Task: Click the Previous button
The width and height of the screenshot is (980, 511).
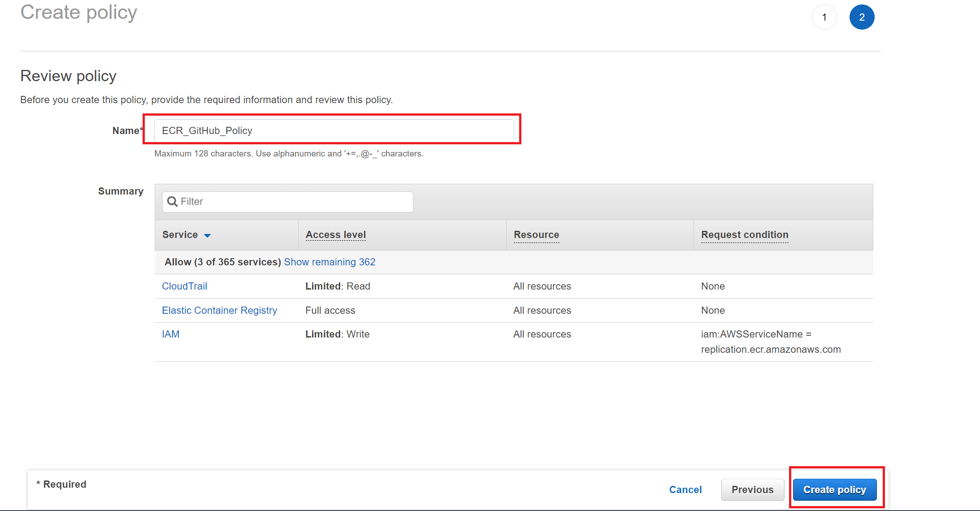Action: pos(752,489)
